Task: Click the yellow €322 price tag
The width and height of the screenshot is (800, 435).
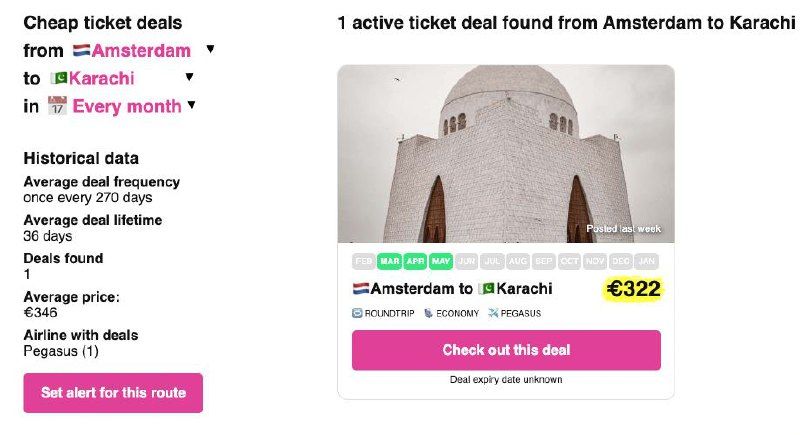Action: [x=633, y=290]
